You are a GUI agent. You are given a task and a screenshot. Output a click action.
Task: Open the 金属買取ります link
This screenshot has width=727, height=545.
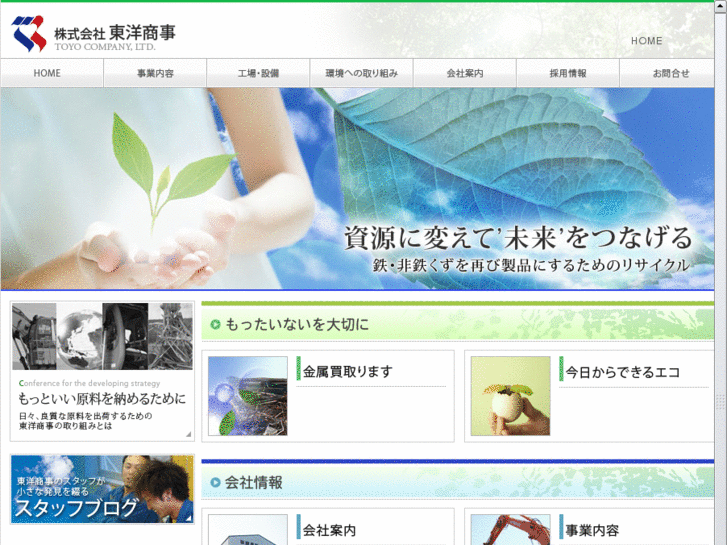click(347, 372)
